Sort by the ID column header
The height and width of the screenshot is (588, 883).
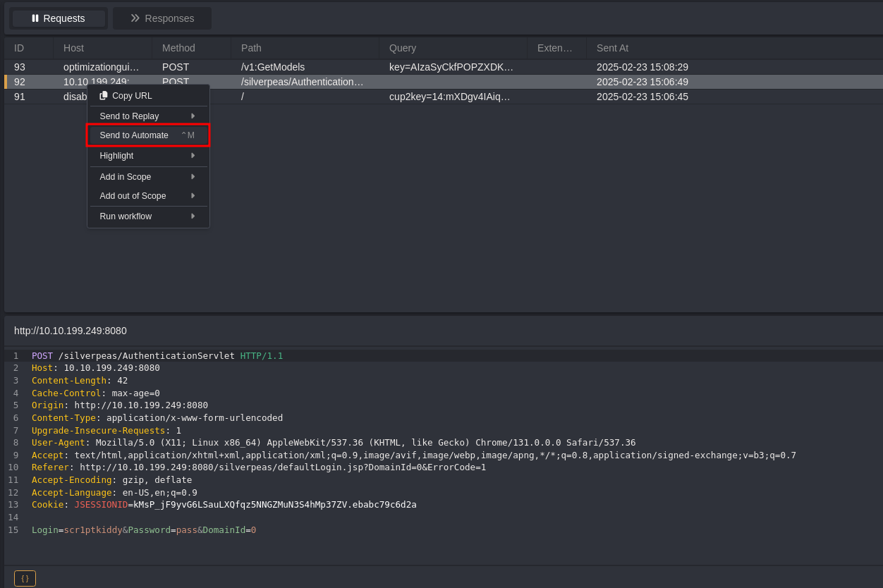29,48
